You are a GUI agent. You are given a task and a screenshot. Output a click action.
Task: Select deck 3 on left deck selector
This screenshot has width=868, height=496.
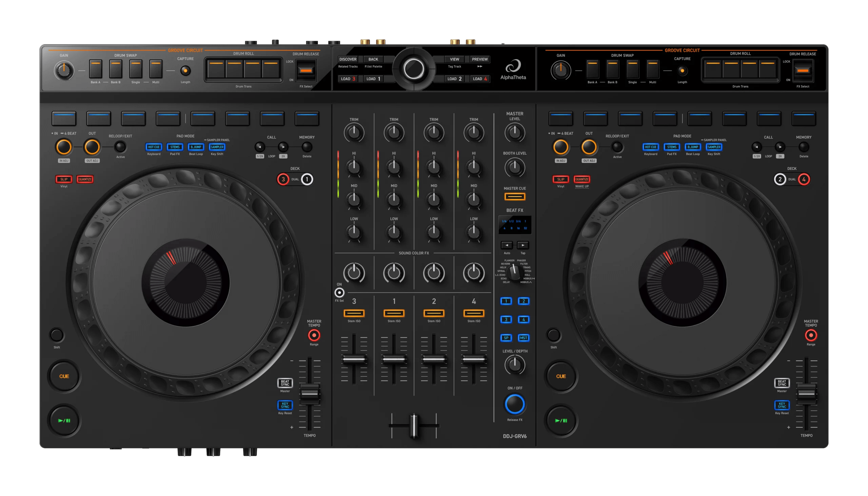[x=283, y=179]
